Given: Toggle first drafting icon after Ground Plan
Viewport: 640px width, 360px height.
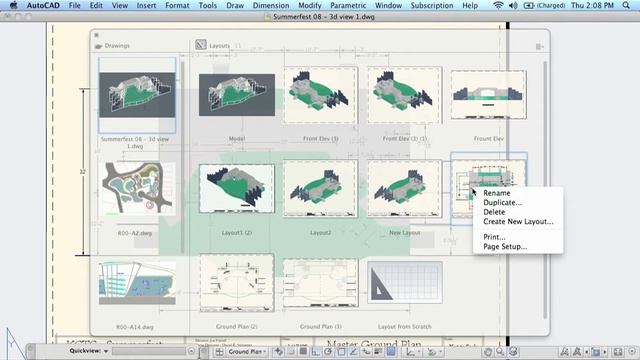Looking at the screenshot, I should (279, 351).
